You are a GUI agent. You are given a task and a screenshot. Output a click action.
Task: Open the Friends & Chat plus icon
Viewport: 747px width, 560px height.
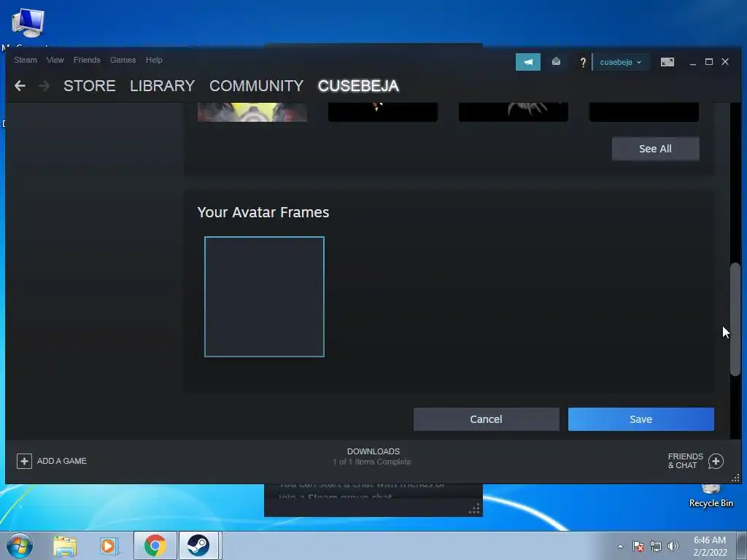[716, 461]
